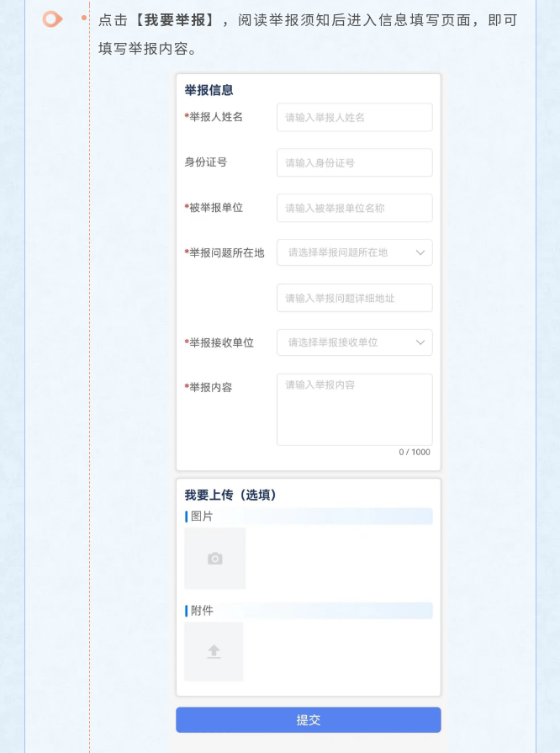Select the 请选择举报接收单位 combo box

(x=355, y=342)
